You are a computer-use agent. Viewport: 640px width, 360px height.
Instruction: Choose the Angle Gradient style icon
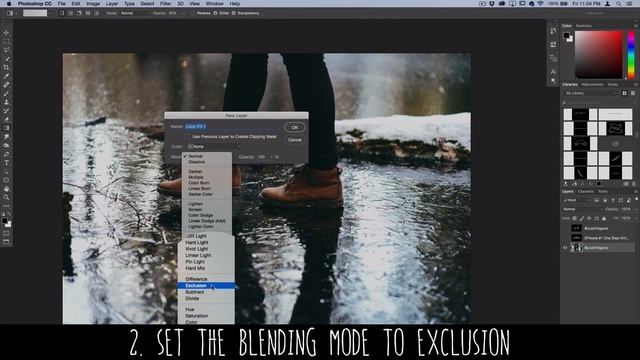tap(79, 13)
